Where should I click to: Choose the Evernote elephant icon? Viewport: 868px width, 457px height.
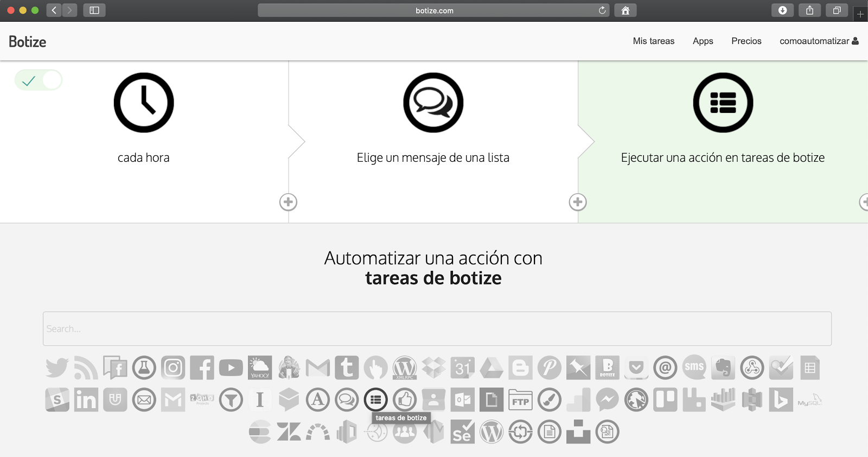[x=723, y=368]
